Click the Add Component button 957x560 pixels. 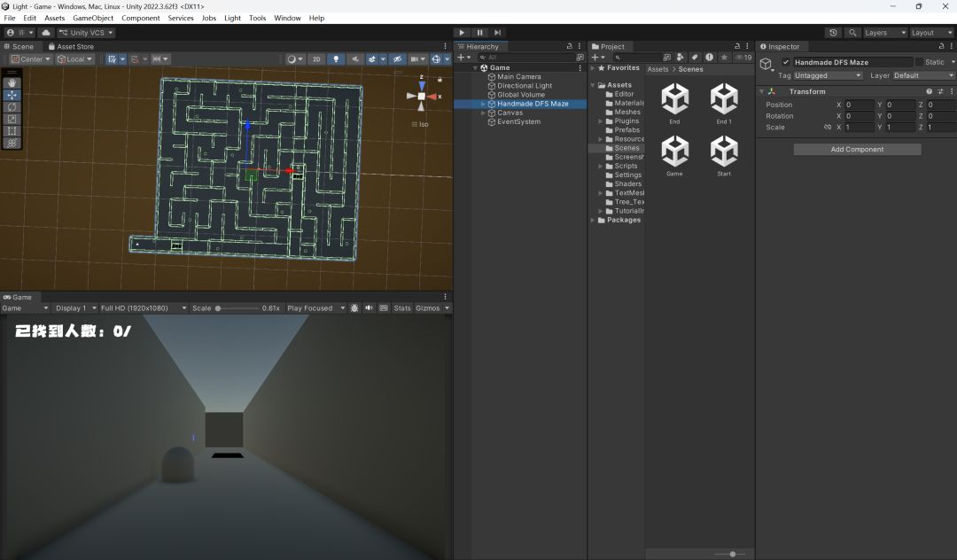pos(857,150)
